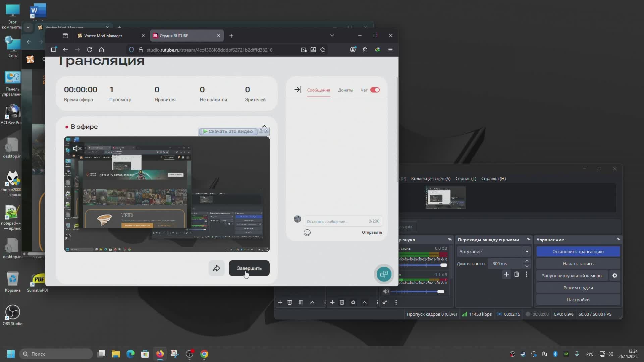Click the teal floating chat support icon
644x362 pixels.
(x=384, y=274)
